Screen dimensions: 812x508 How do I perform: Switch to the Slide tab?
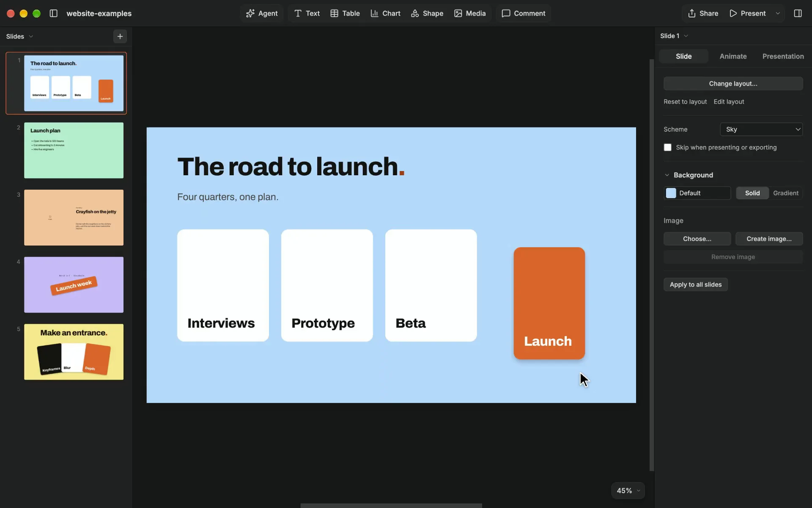(683, 56)
